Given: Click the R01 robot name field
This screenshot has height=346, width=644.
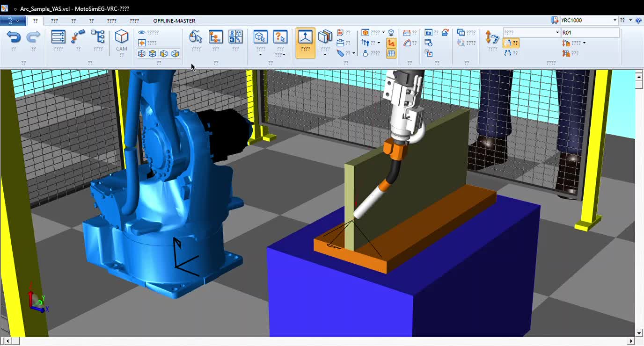Looking at the screenshot, I should coord(590,33).
